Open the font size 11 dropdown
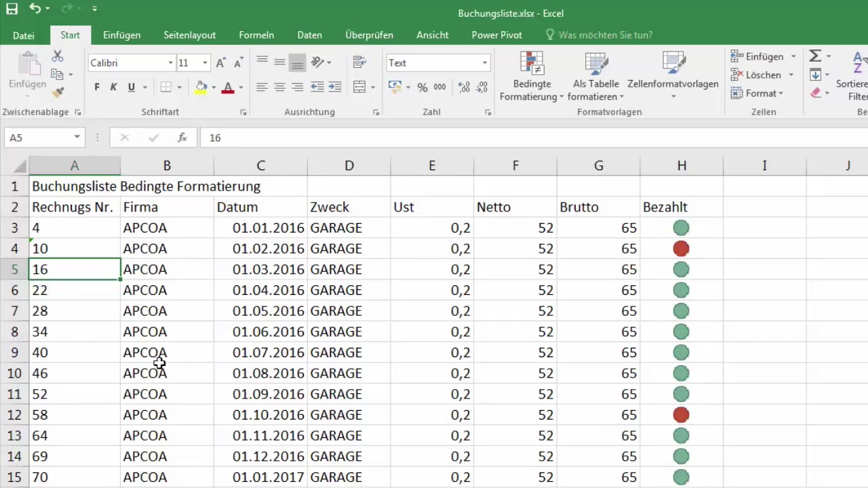868x488 pixels. pyautogui.click(x=205, y=63)
